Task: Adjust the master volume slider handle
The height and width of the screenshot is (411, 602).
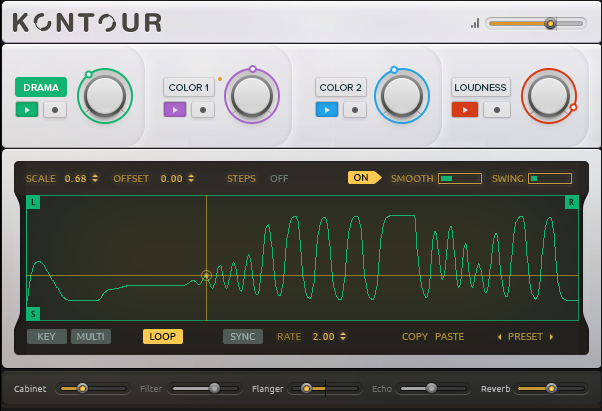Action: point(550,23)
